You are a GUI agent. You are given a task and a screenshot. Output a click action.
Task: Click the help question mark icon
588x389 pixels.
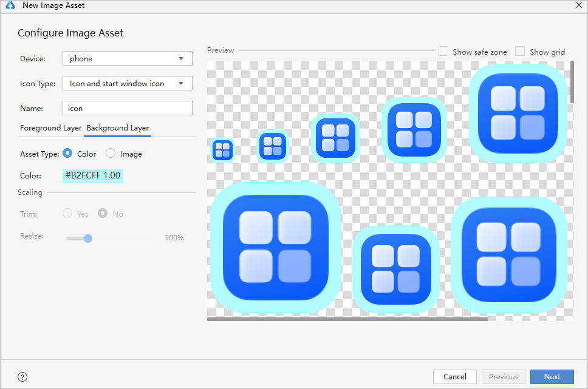point(22,377)
